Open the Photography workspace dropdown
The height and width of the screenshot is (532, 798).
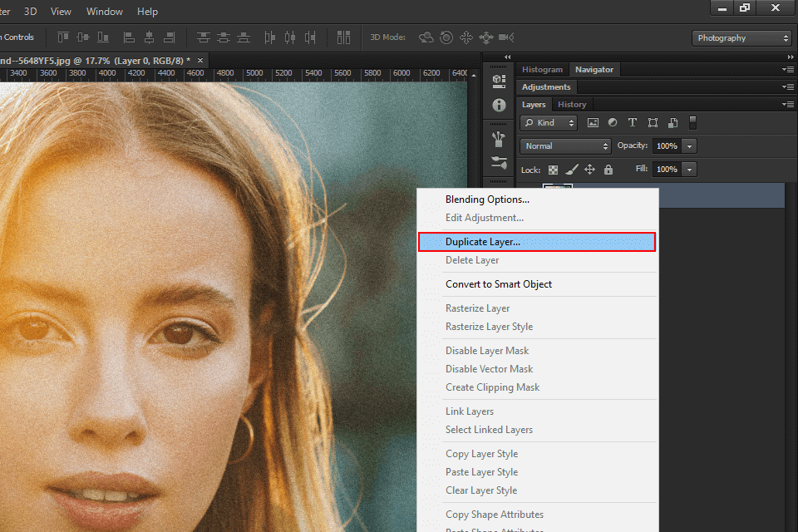pyautogui.click(x=742, y=37)
